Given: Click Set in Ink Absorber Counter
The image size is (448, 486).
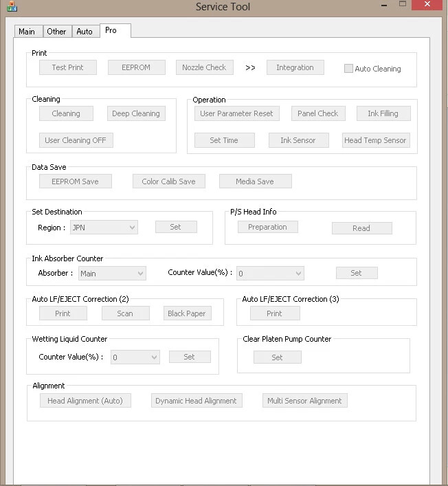Looking at the screenshot, I should pos(357,273).
